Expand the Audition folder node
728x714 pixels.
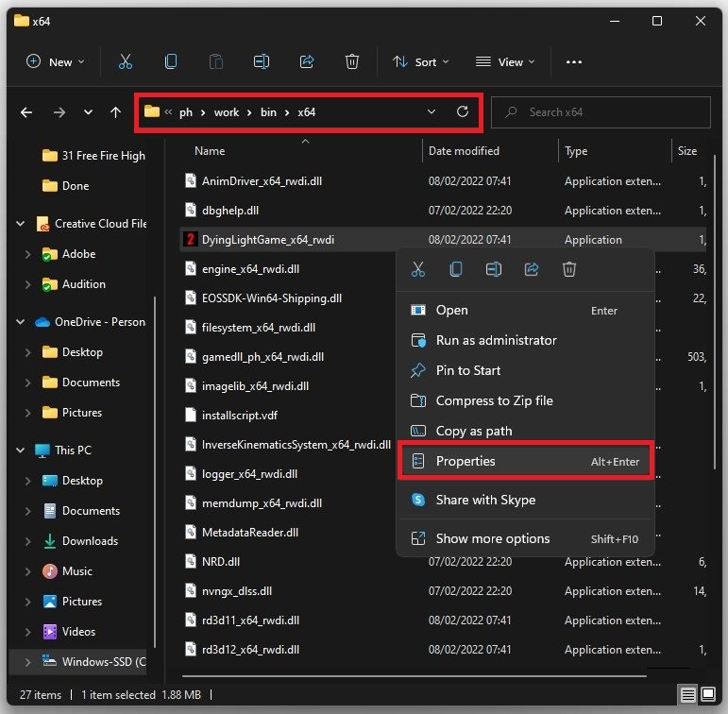pos(27,284)
